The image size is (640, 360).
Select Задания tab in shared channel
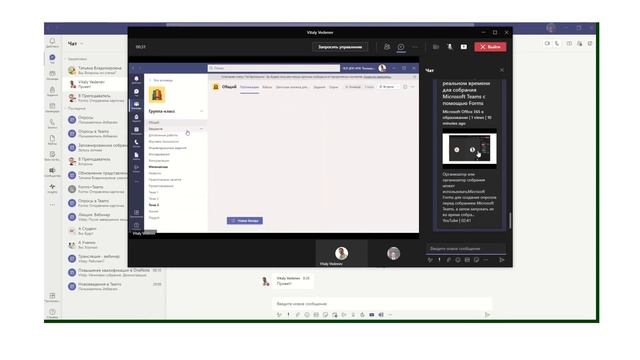[320, 87]
